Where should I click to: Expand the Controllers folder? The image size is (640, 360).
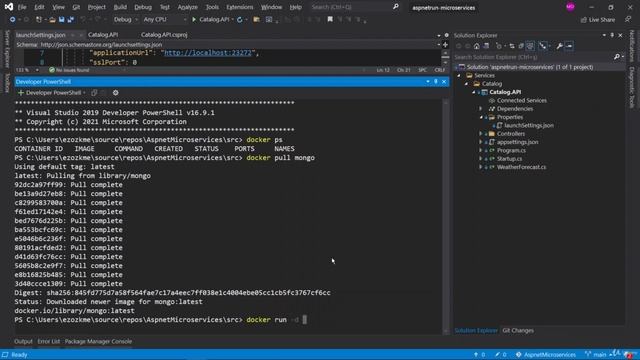coord(481,134)
